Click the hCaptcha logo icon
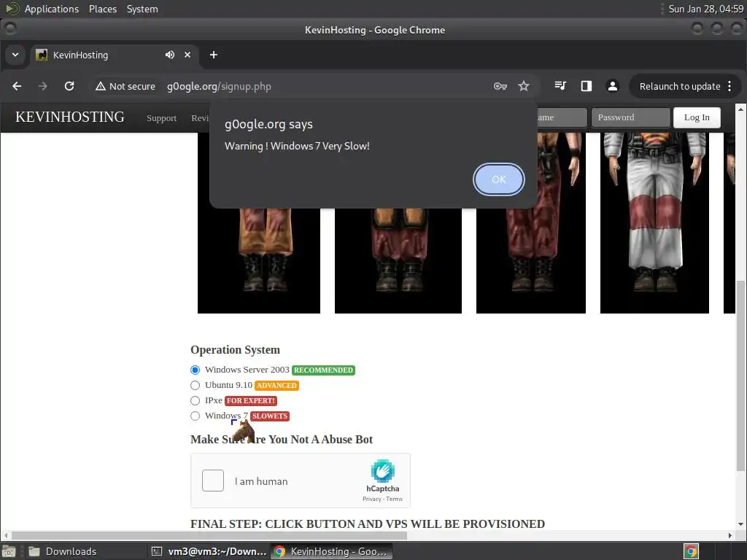Viewport: 747px width, 560px height. pyautogui.click(x=382, y=471)
